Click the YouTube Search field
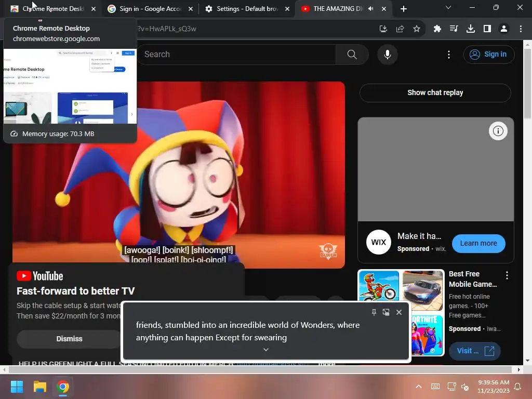This screenshot has width=532, height=399. pyautogui.click(x=236, y=54)
